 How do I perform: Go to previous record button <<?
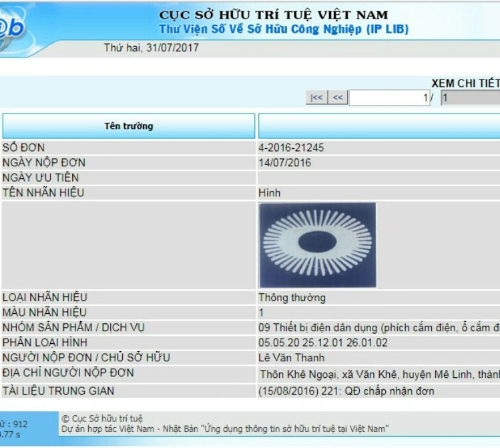[x=338, y=97]
